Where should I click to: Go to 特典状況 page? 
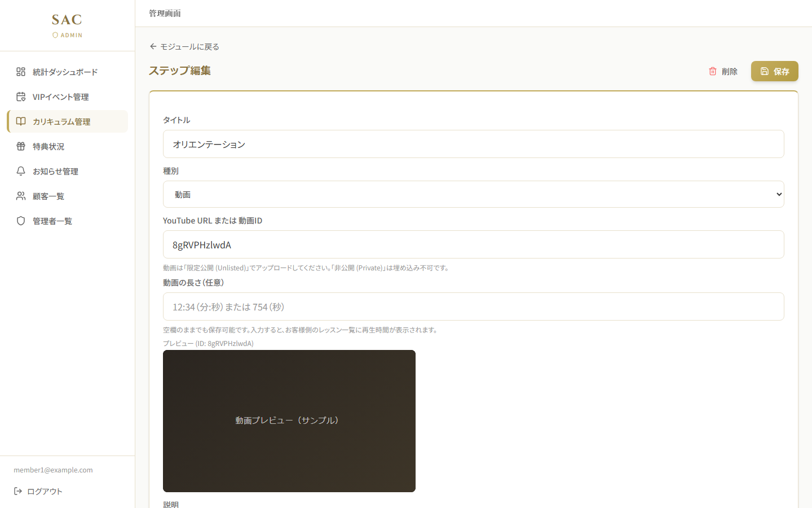68,146
